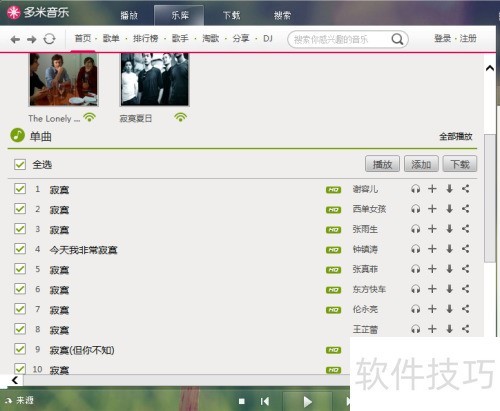Open the 来源 source expander at bottom left
This screenshot has width=500, height=411.
(20, 400)
